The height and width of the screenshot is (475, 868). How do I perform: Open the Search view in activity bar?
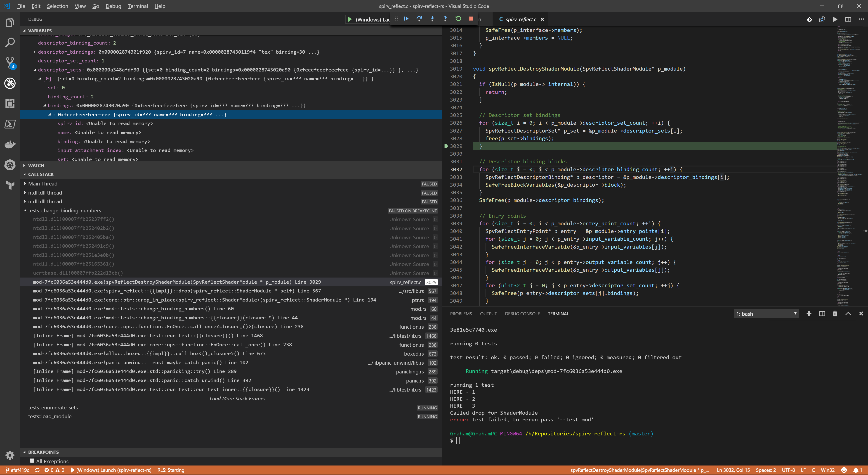(10, 43)
